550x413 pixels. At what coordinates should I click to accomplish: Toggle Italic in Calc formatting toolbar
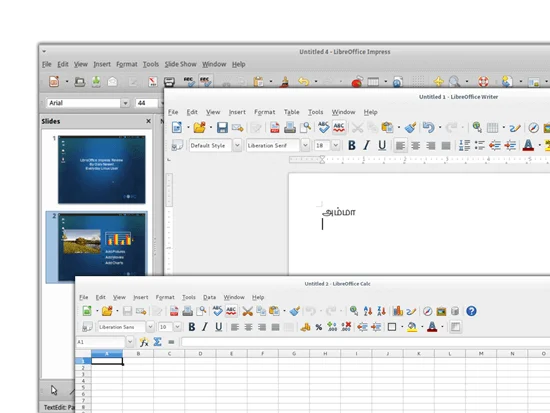[205, 327]
